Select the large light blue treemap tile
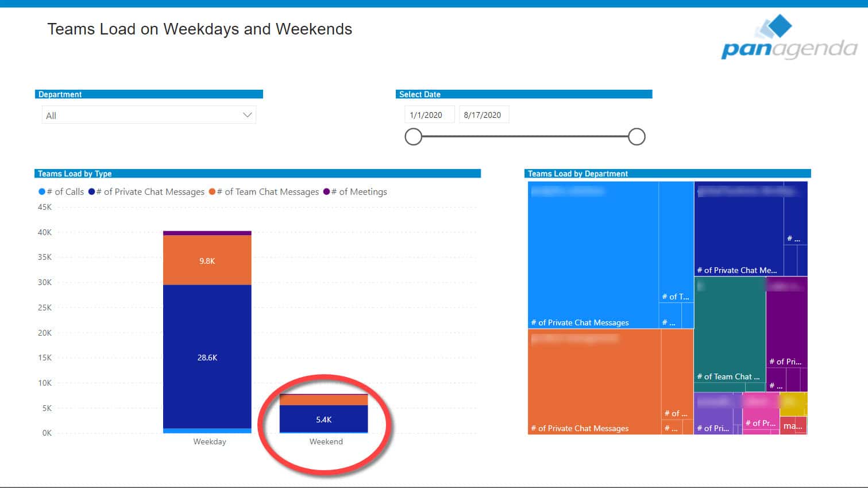Viewport: 868px width, 488px height. (593, 255)
